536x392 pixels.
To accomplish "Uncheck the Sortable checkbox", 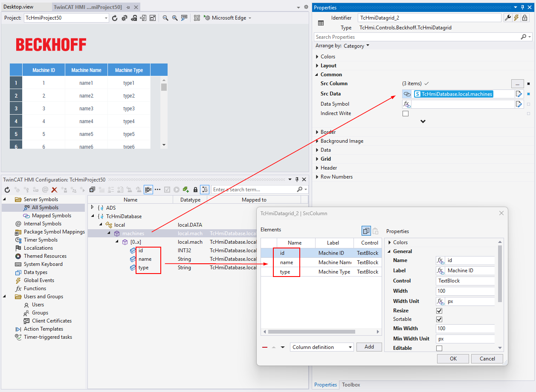I will pyautogui.click(x=439, y=319).
